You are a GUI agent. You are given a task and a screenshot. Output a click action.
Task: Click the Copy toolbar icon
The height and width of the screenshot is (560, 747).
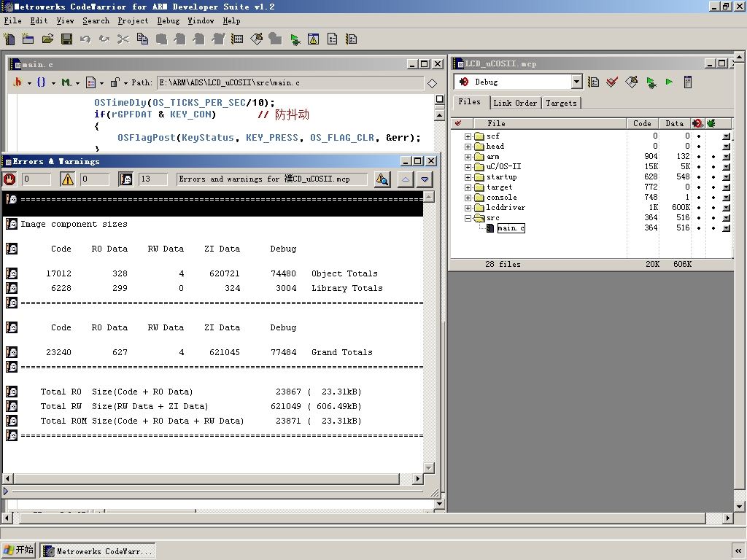tap(142, 39)
